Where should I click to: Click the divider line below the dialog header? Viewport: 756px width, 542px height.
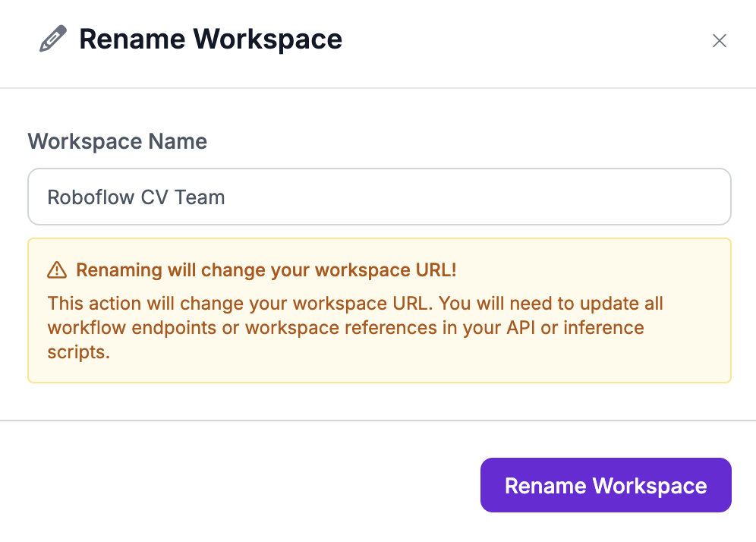[378, 88]
